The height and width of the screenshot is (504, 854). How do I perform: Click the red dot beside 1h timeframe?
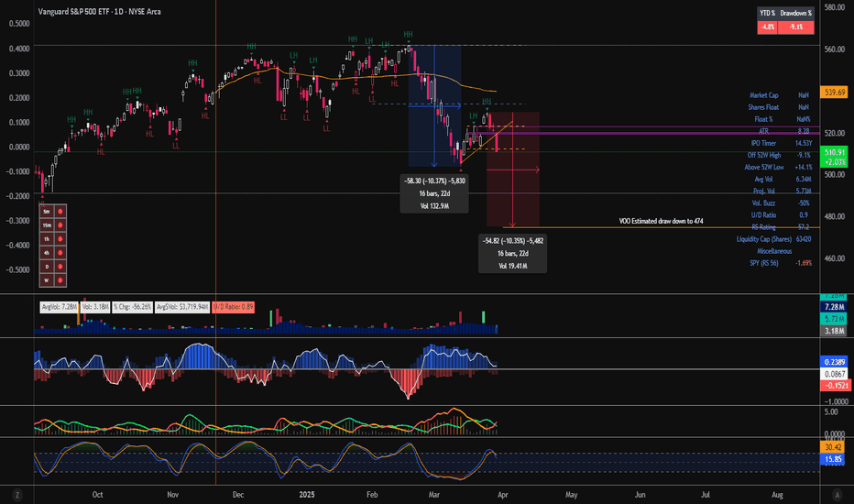60,239
